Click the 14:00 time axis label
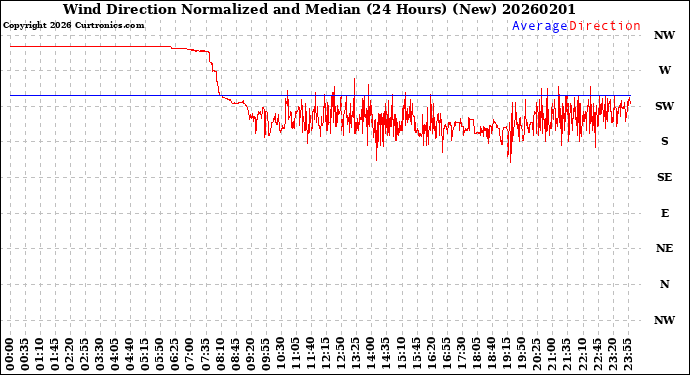 [371, 355]
